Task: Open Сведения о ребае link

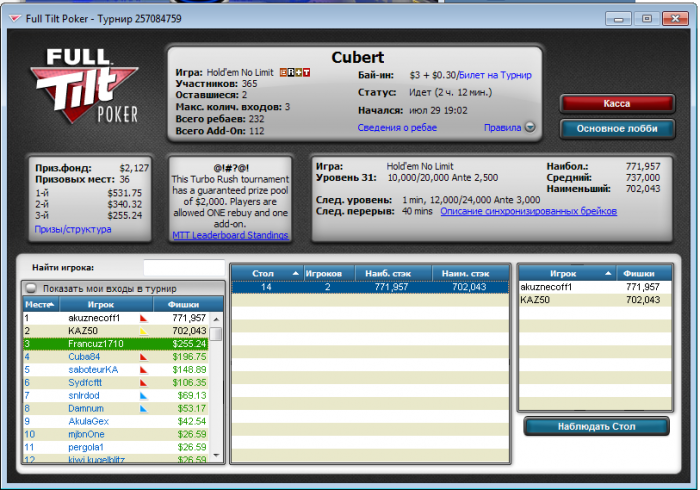Action: 397,128
